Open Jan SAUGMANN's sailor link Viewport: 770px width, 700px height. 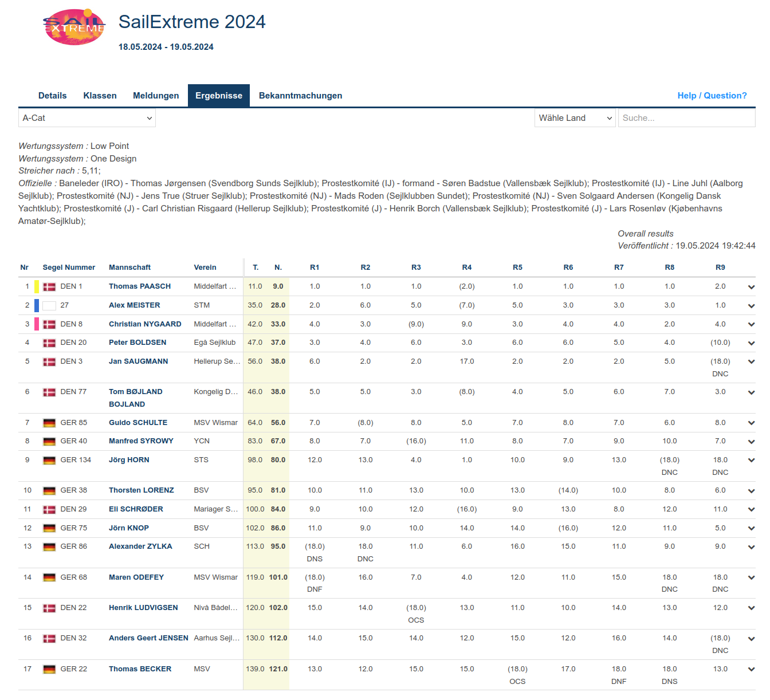(x=139, y=361)
